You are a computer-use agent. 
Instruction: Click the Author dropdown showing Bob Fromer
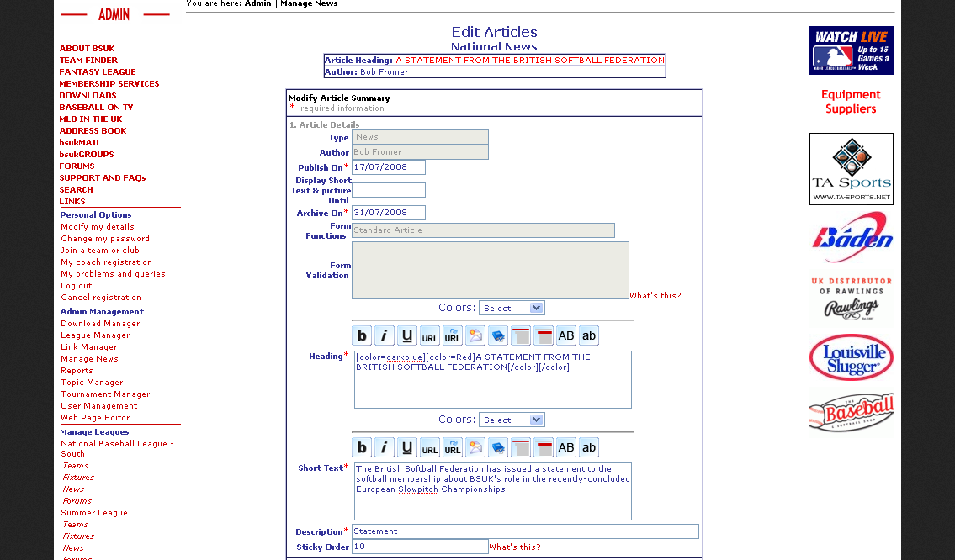tap(420, 152)
